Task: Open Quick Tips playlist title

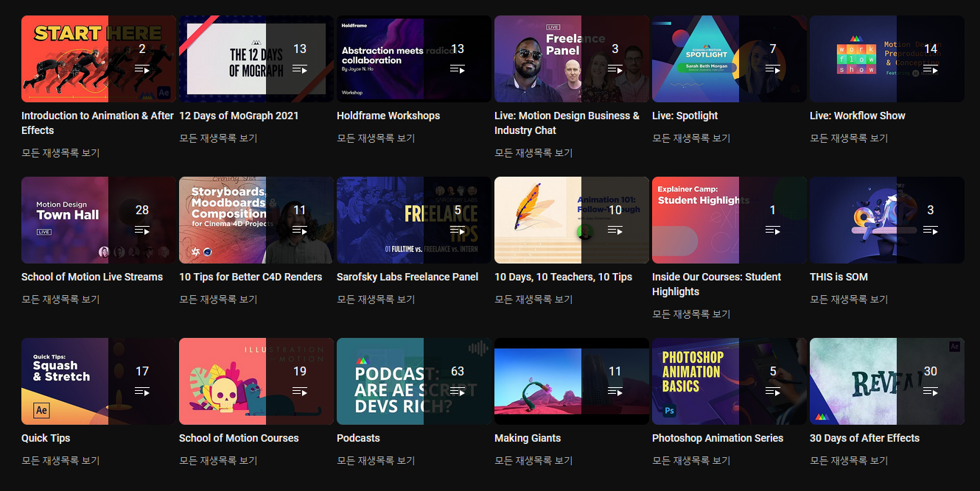Action: point(46,438)
